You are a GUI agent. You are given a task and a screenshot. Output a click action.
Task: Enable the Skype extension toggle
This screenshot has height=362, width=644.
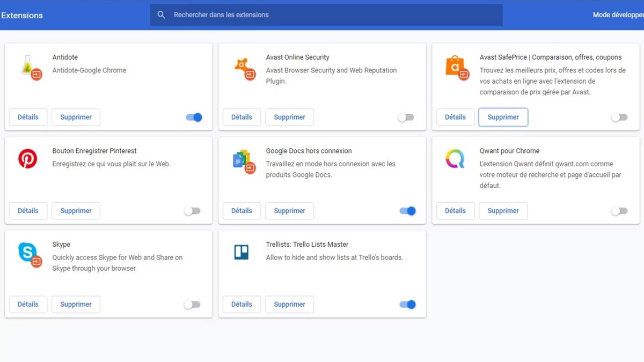[192, 305]
